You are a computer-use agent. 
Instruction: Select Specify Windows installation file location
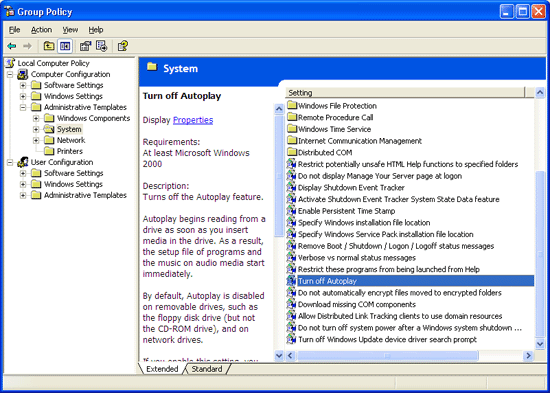click(364, 222)
